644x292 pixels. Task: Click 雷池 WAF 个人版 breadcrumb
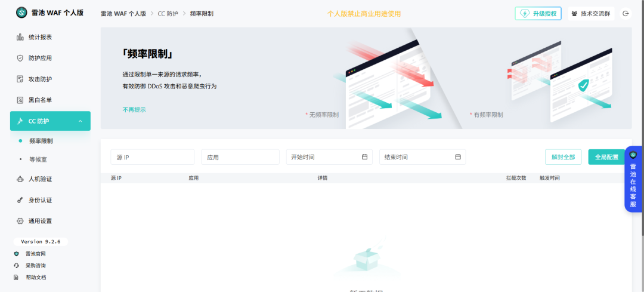point(123,14)
